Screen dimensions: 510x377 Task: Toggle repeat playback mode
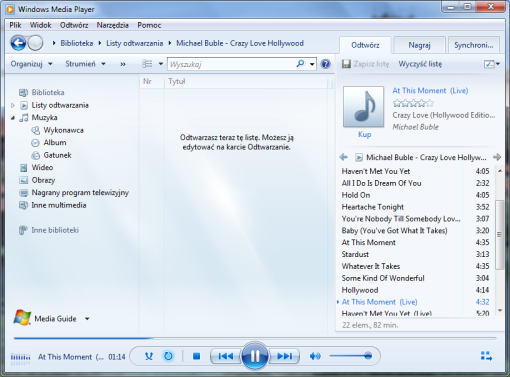[168, 356]
